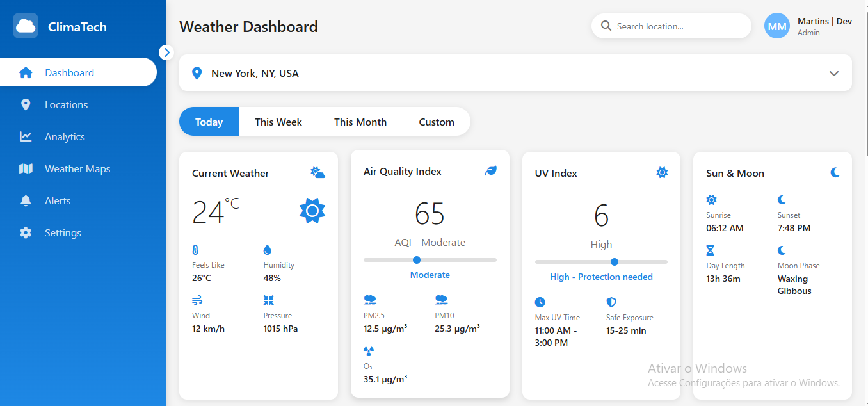Click the 12 km/h wind value
This screenshot has height=406, width=868.
tap(208, 329)
